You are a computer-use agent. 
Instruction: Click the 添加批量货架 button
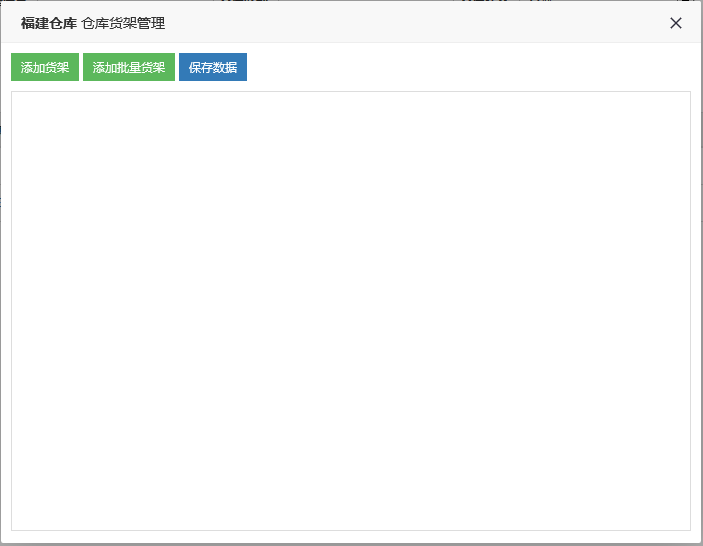[x=129, y=67]
